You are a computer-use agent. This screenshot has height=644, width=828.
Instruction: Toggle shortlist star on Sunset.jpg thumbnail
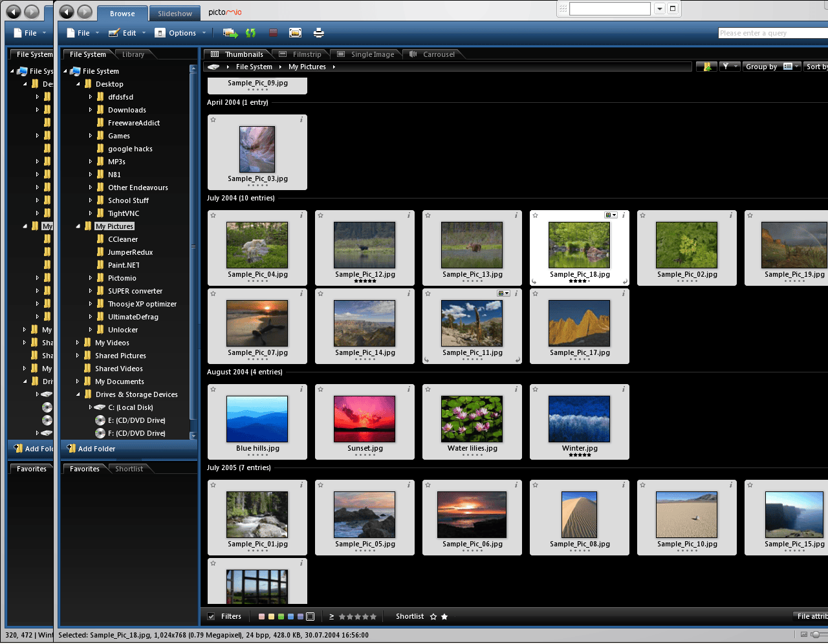321,389
